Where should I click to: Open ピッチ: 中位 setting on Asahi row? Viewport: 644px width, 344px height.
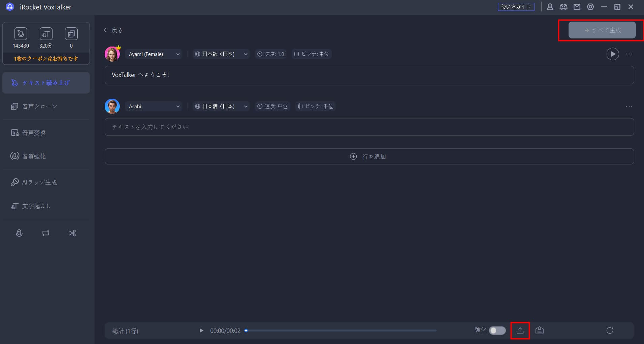click(315, 106)
